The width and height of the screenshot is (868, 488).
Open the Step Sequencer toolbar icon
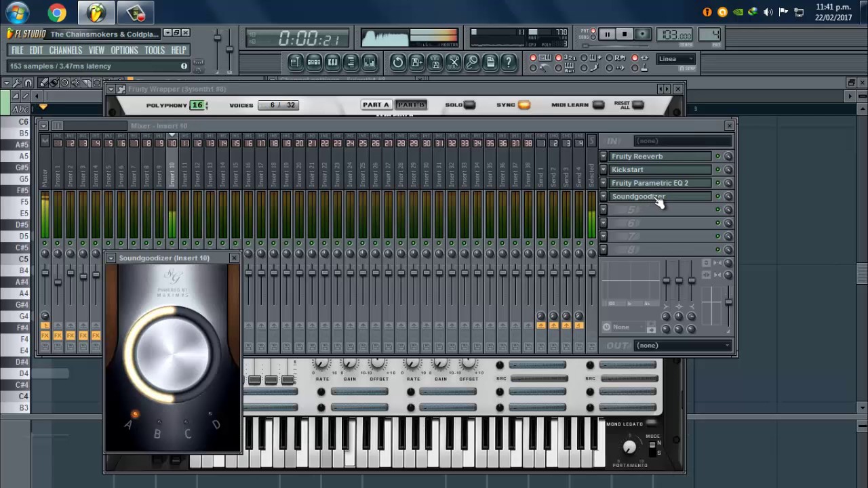click(314, 62)
